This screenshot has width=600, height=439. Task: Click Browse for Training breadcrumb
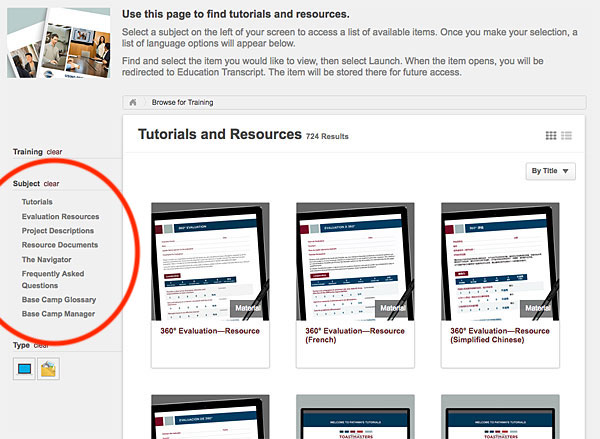(182, 102)
